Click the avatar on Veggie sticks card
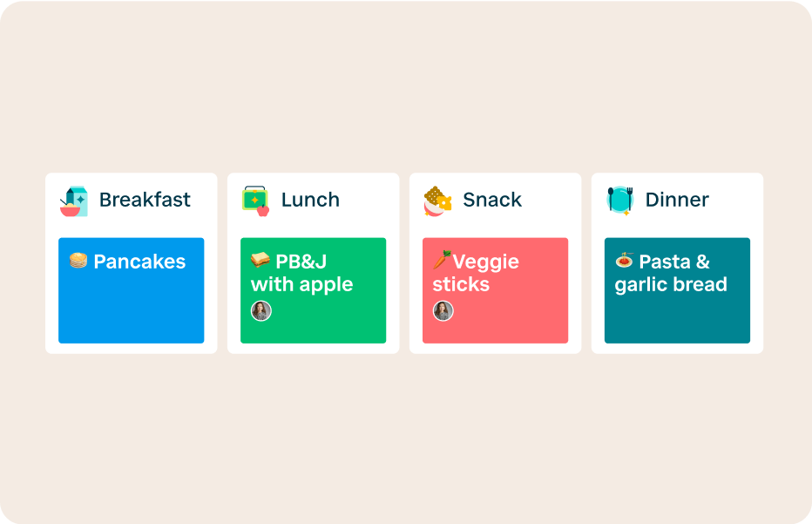Viewport: 812px width, 524px height. coord(443,310)
